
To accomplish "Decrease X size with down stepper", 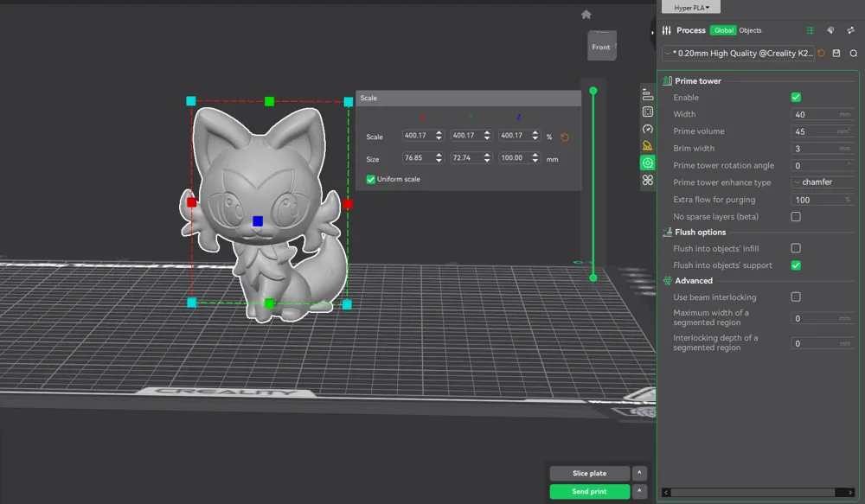I will pyautogui.click(x=439, y=161).
